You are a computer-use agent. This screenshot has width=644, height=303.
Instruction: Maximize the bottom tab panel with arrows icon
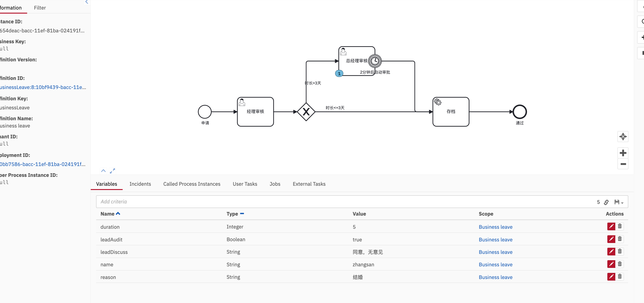112,171
